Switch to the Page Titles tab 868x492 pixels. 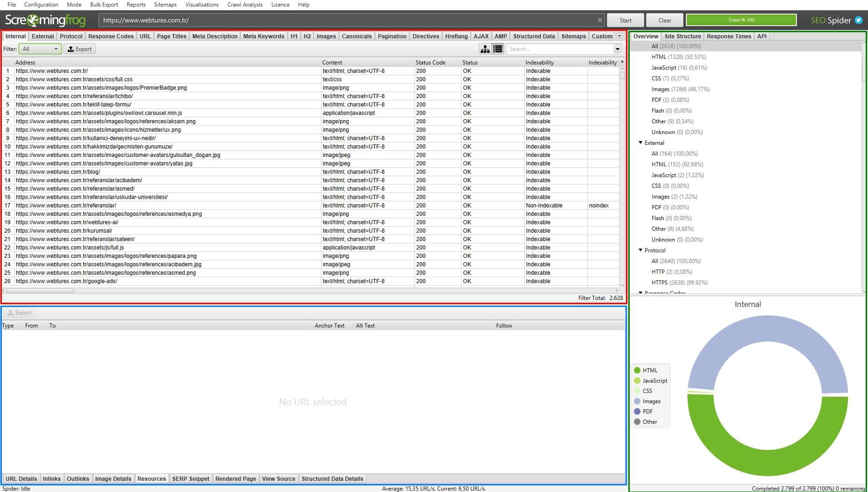(171, 36)
